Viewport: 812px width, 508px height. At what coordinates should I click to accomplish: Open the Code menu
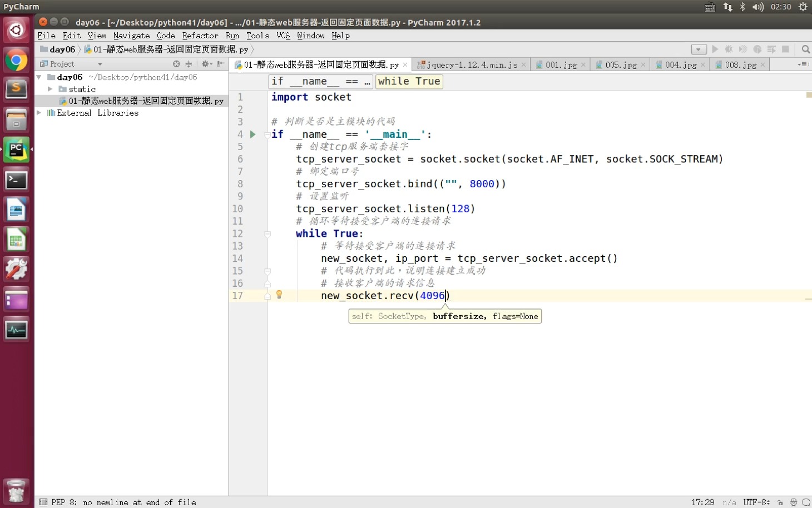point(166,36)
